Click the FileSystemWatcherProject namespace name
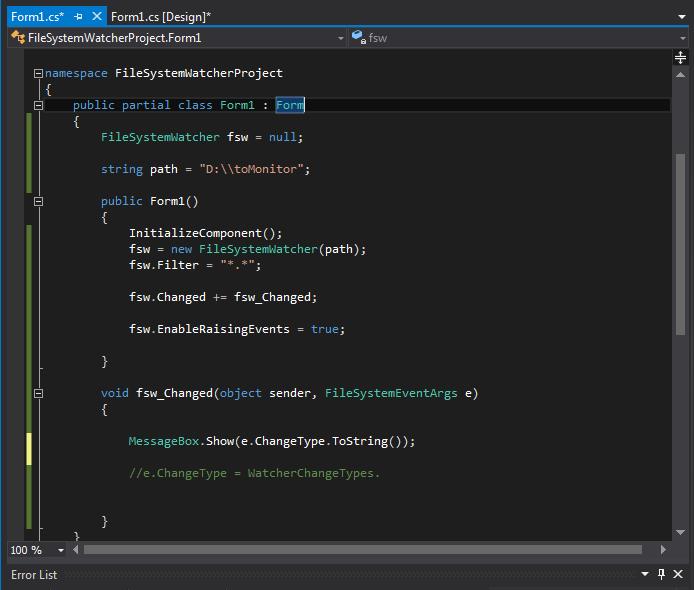This screenshot has width=694, height=590. [199, 73]
